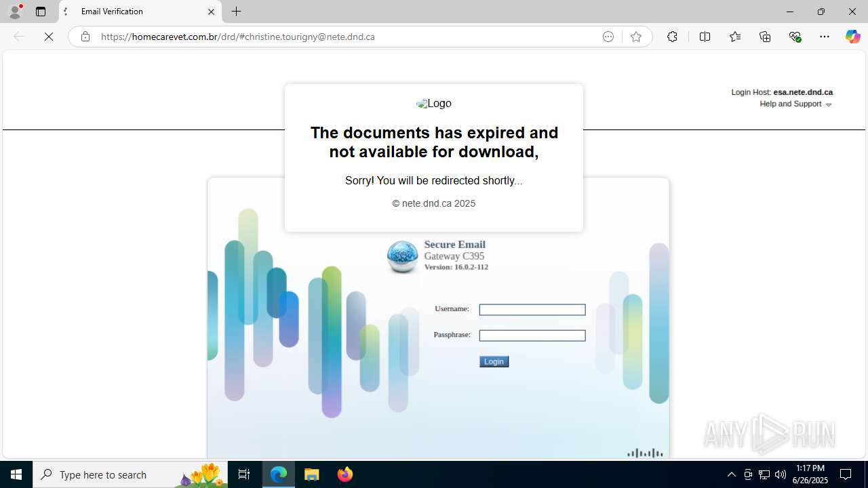Click the esa.nete.dnd.ca login host text

pos(803,92)
